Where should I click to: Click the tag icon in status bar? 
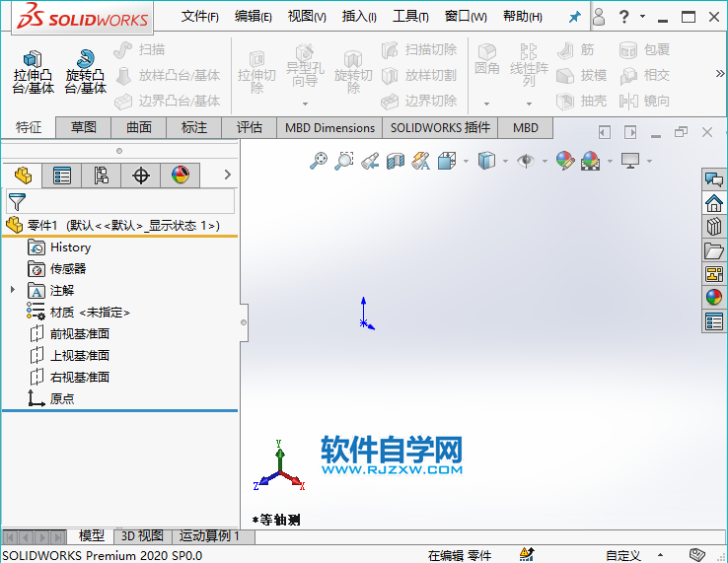697,554
